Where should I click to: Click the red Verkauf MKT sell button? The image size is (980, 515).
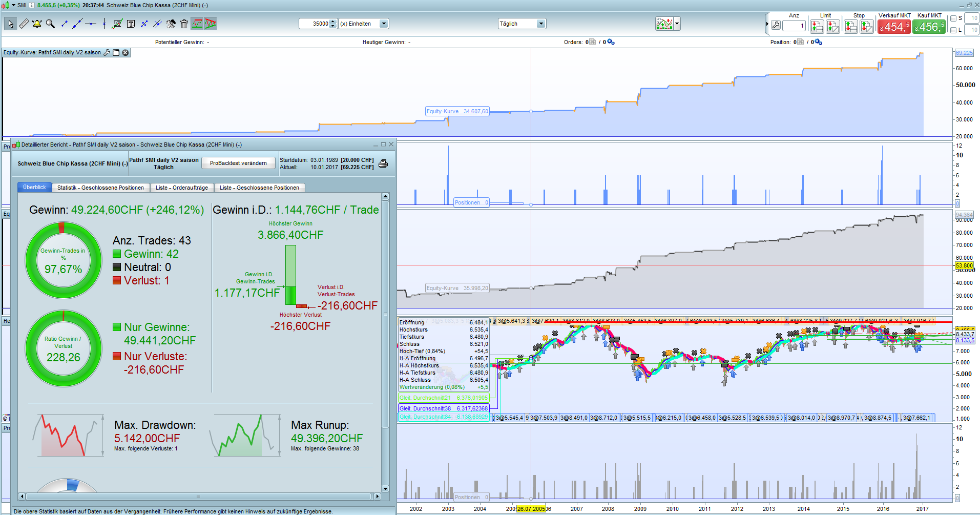(x=894, y=27)
